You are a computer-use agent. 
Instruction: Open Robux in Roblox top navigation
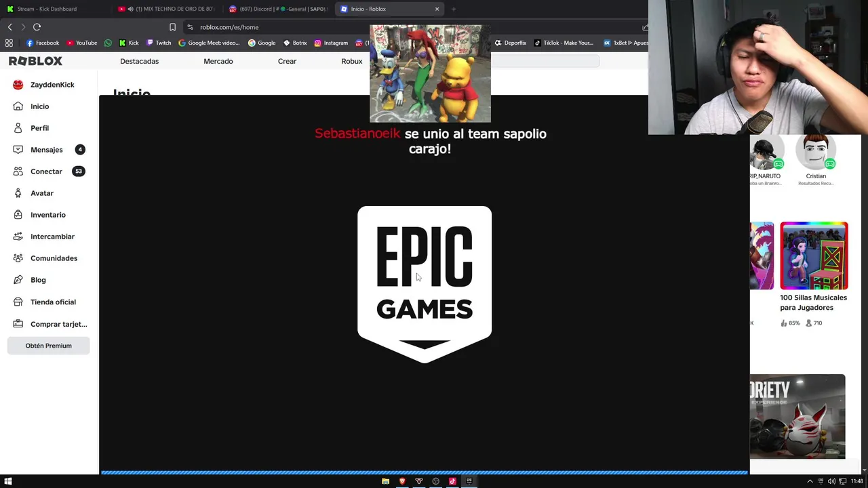tap(352, 61)
